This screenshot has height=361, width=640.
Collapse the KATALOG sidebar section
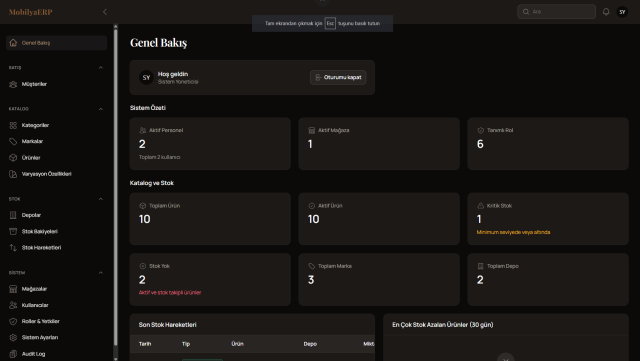point(100,109)
